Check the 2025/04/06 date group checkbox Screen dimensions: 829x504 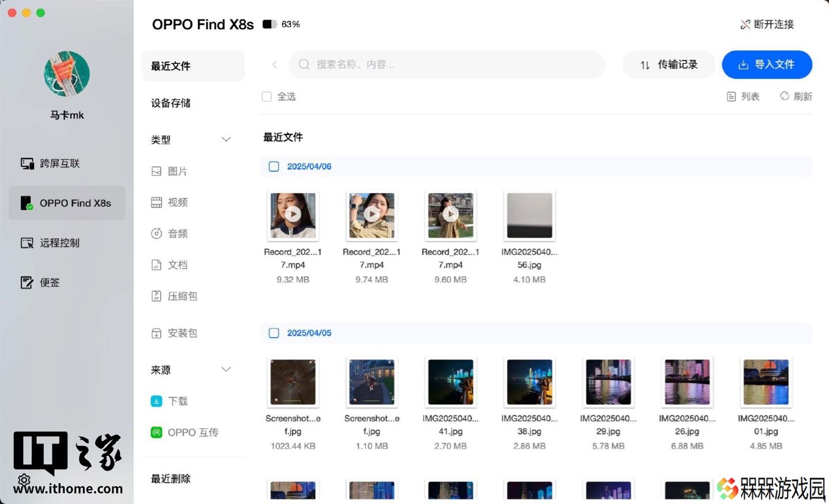tap(274, 166)
